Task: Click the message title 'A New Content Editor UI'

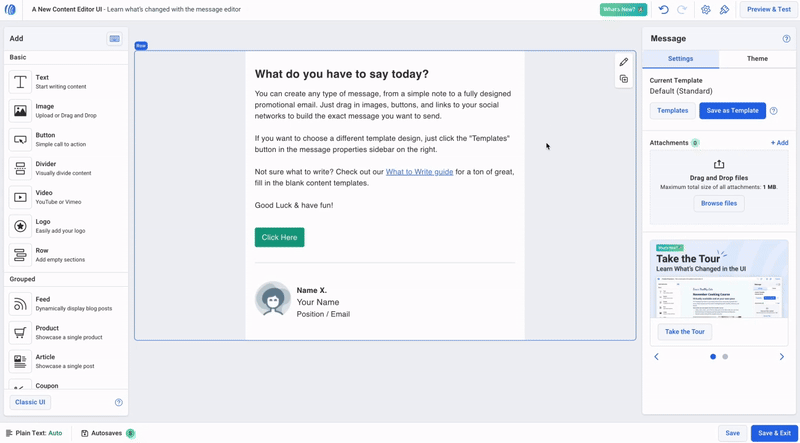Action: click(67, 9)
